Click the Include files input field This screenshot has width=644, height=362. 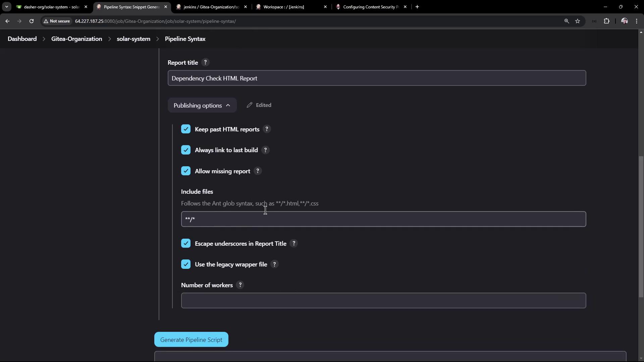tap(383, 219)
